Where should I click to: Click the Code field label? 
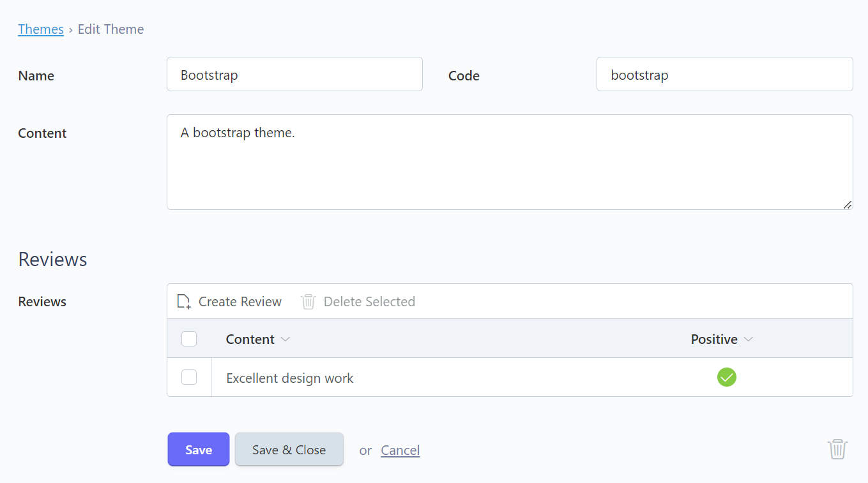click(464, 75)
